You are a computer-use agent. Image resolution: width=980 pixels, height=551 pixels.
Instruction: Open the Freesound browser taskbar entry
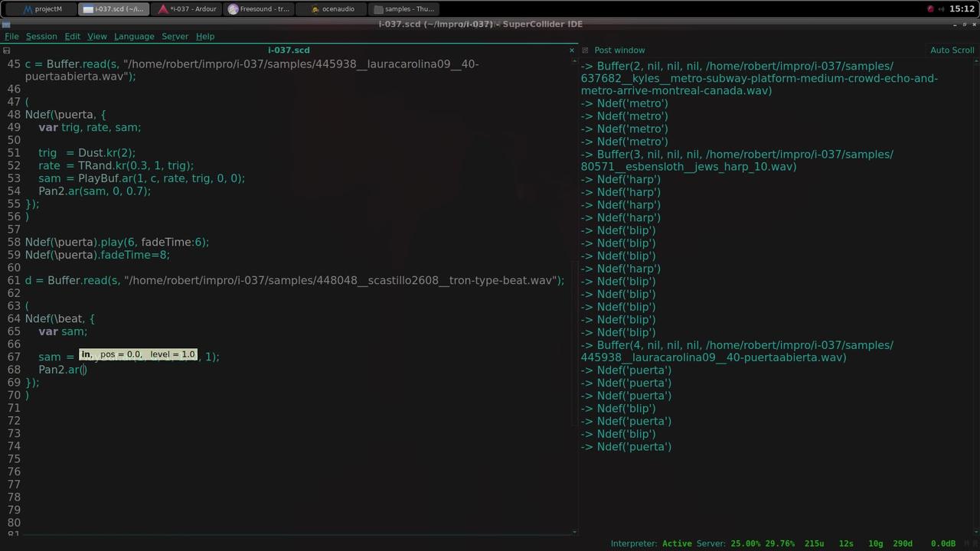pyautogui.click(x=260, y=8)
